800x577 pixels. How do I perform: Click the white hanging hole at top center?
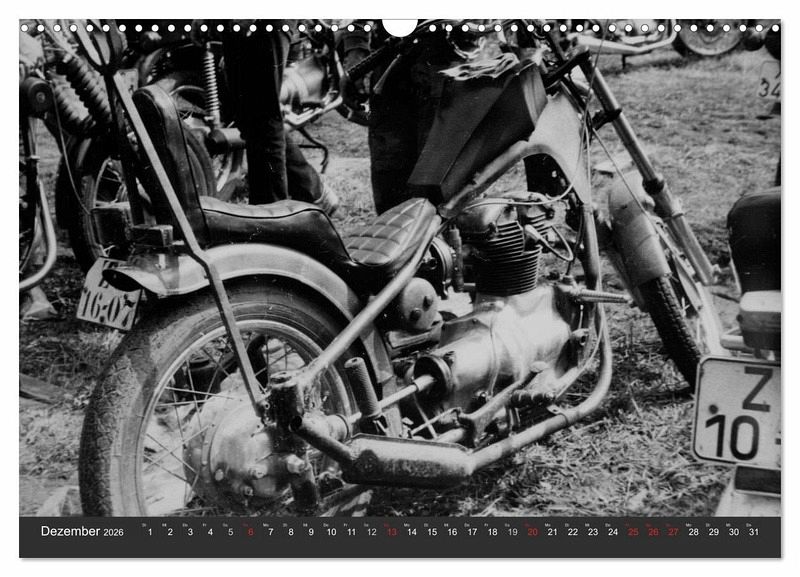[399, 25]
